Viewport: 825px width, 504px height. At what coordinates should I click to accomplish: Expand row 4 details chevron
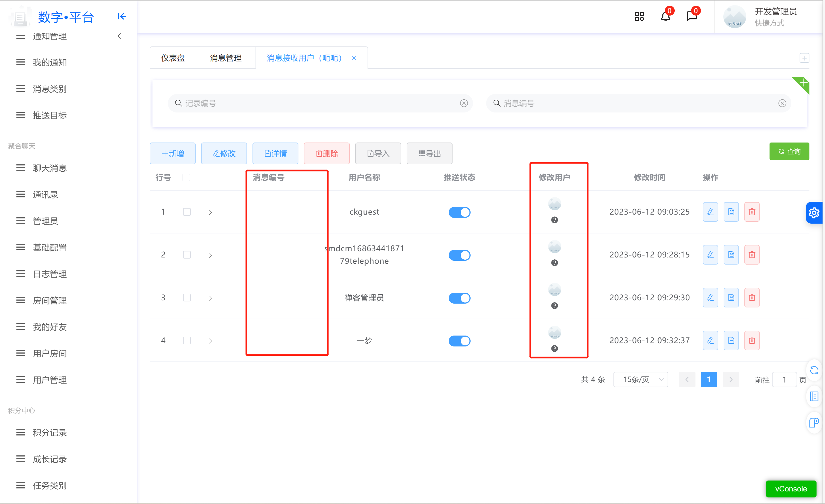tap(210, 340)
